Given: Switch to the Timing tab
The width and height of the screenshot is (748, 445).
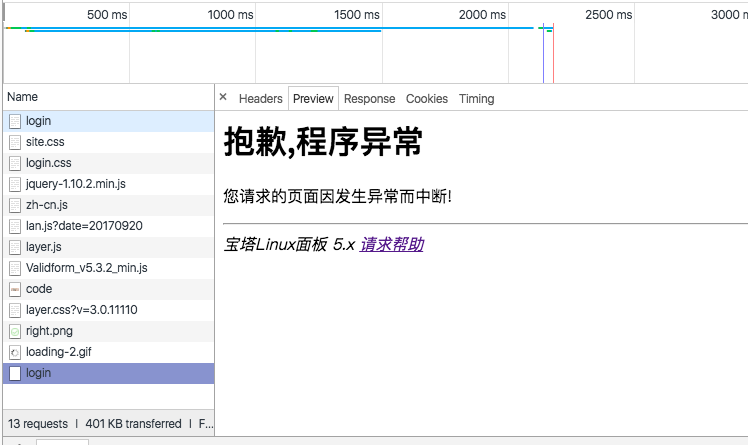Looking at the screenshot, I should (x=476, y=99).
